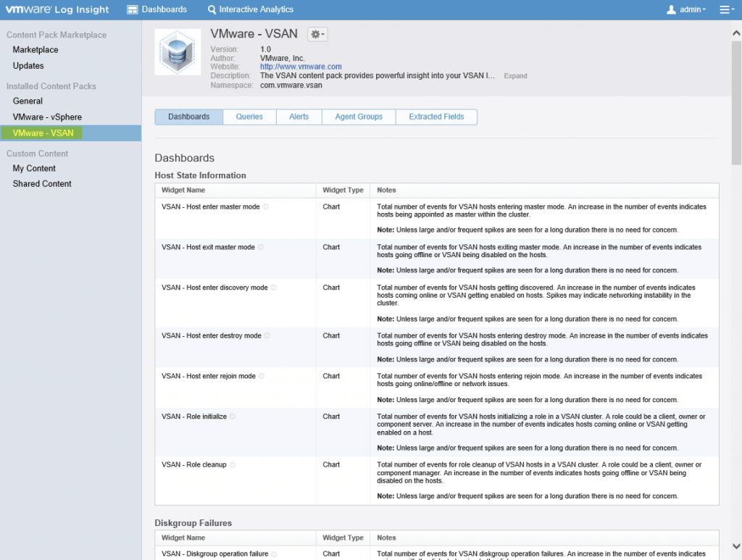Open Updates in the sidebar
The image size is (742, 560).
click(28, 66)
